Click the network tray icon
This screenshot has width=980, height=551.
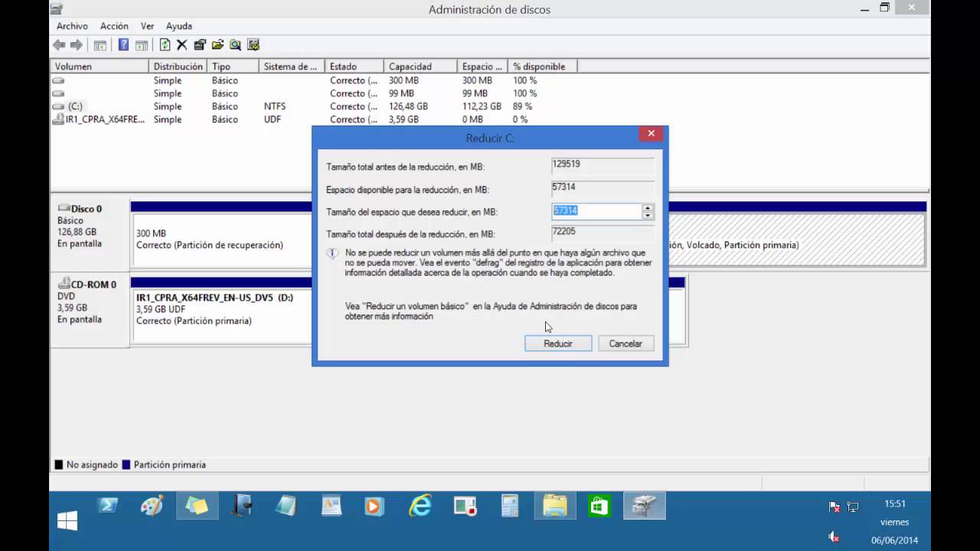[852, 507]
